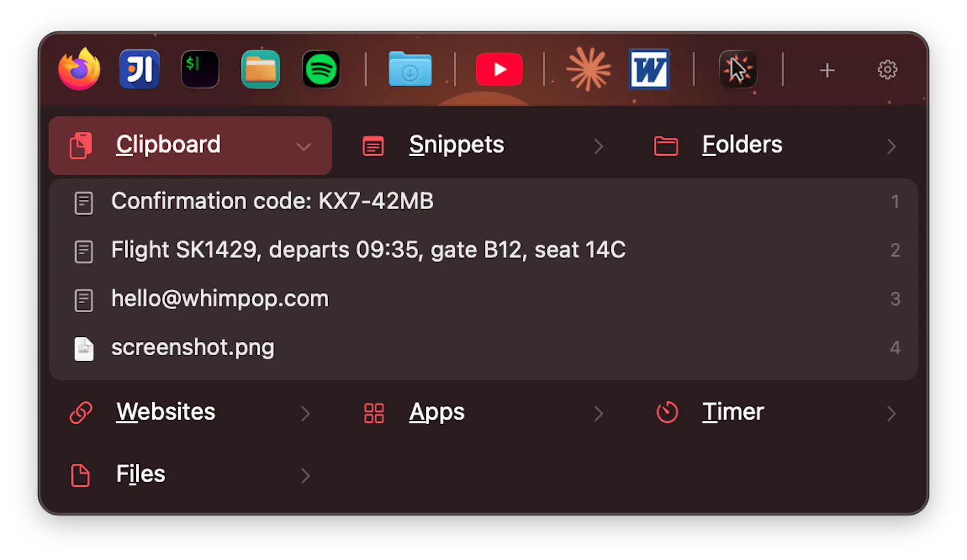Open settings with the gear icon

[887, 69]
